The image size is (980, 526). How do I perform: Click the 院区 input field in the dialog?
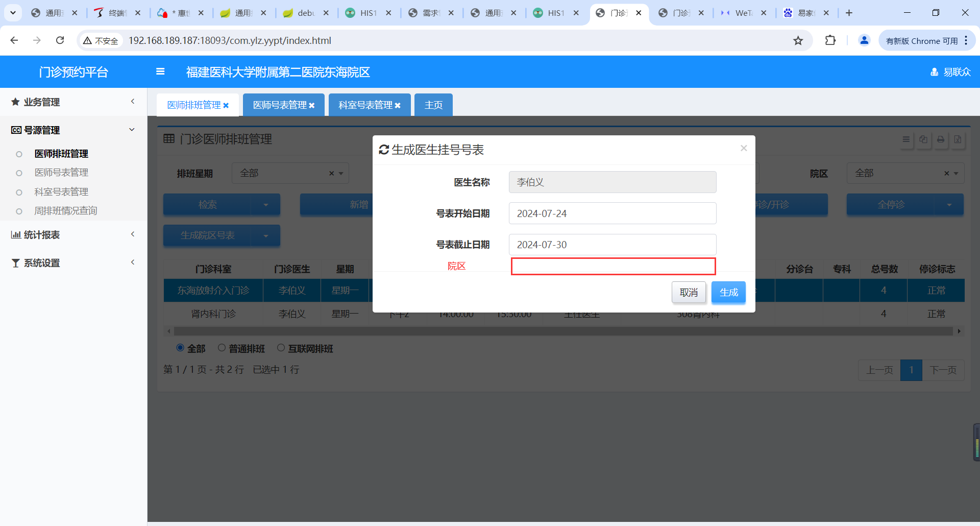(613, 266)
